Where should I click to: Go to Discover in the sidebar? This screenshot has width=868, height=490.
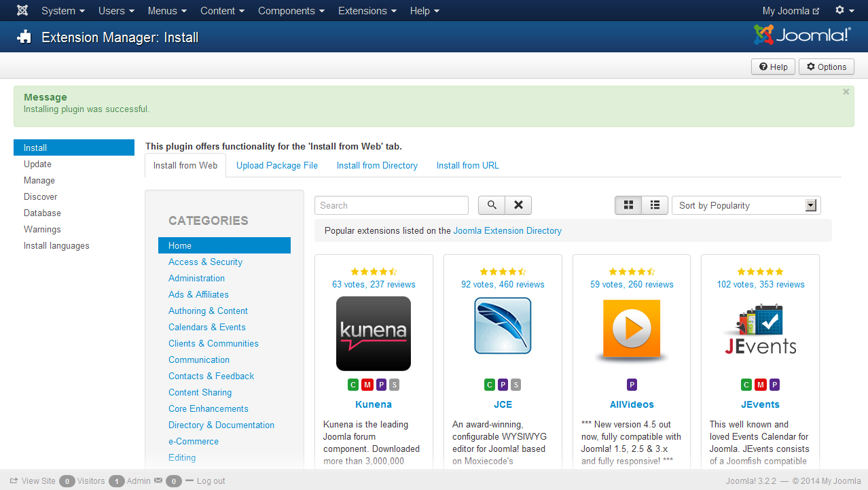pyautogui.click(x=74, y=196)
